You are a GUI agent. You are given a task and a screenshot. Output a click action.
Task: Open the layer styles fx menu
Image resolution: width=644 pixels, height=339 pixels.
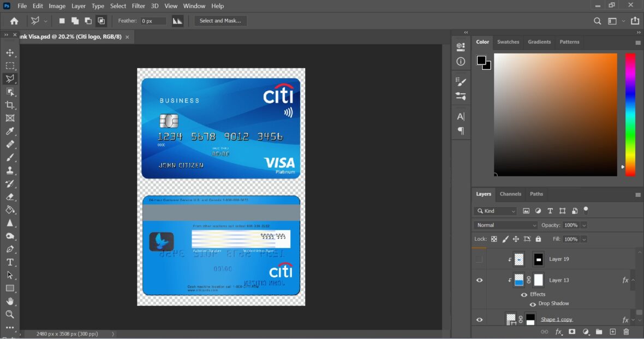point(558,331)
